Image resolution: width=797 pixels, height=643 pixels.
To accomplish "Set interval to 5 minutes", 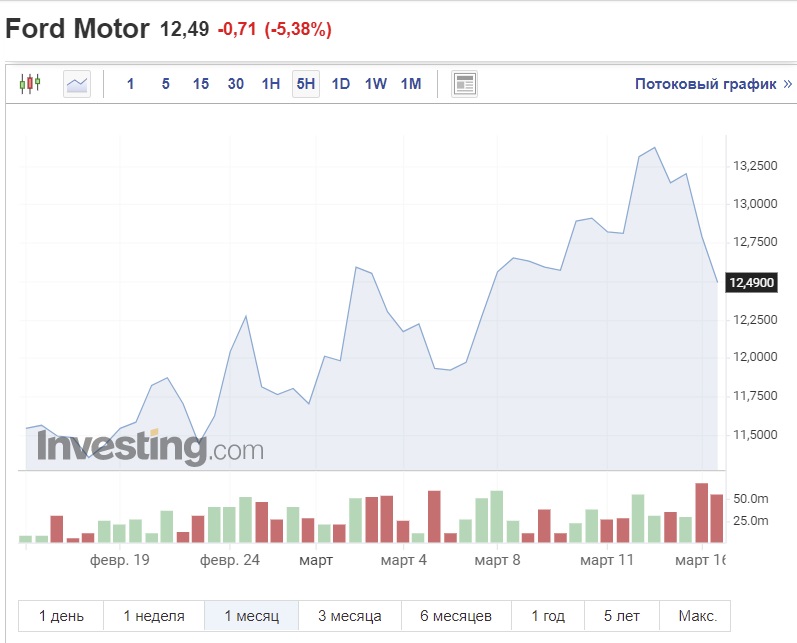I will pos(166,84).
